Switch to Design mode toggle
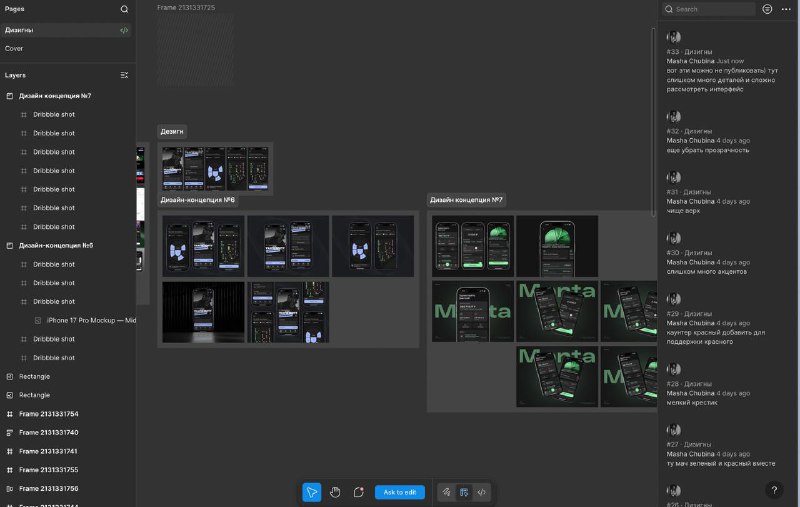This screenshot has height=507, width=800. tap(464, 492)
